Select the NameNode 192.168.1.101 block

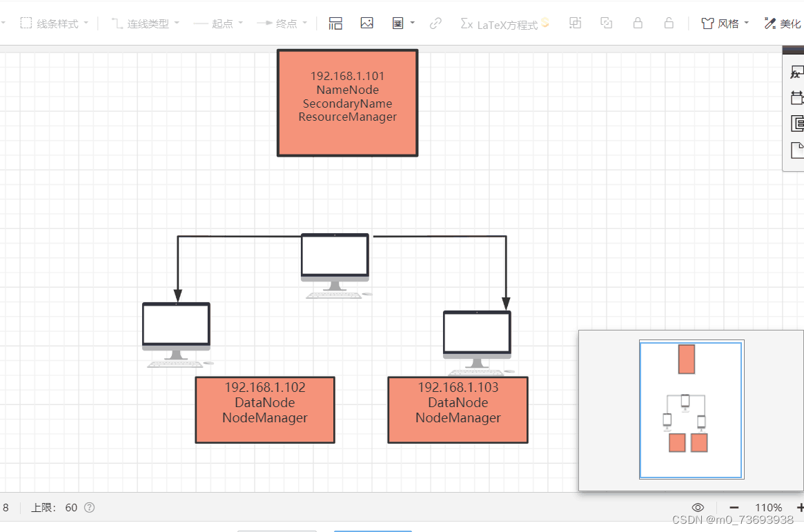click(347, 102)
